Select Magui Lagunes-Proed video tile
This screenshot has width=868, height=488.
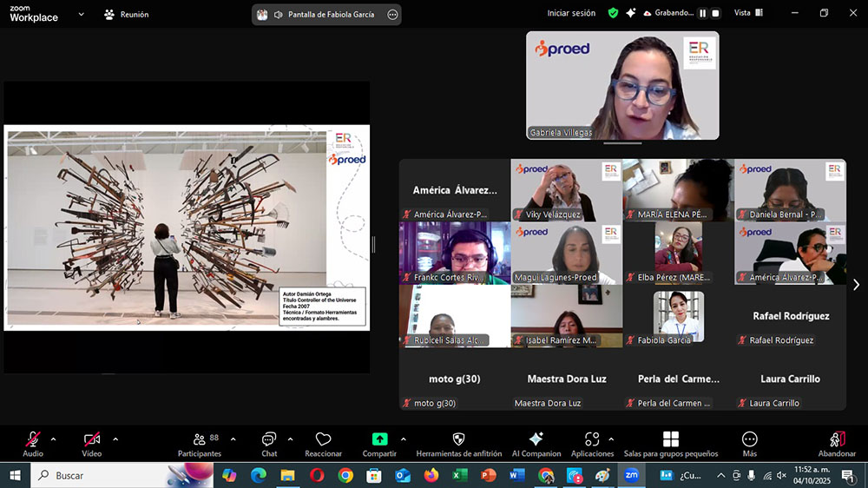567,254
